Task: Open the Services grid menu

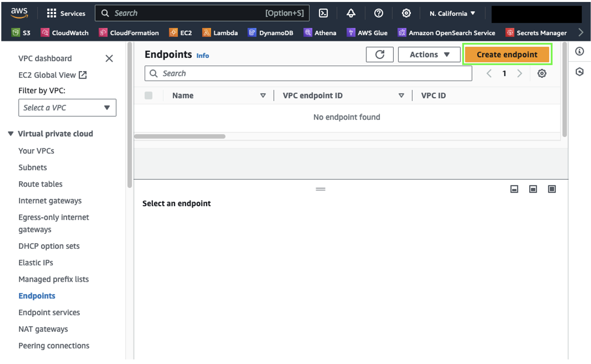Action: coord(66,13)
